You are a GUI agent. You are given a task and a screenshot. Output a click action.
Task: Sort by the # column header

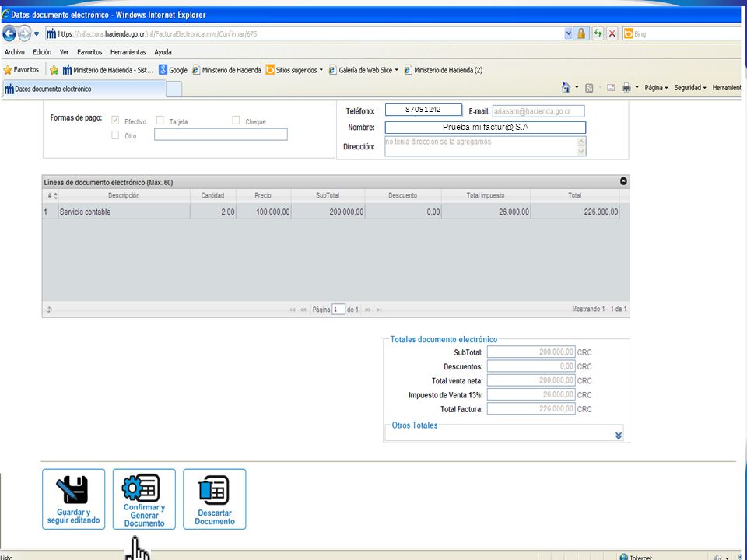[x=52, y=195]
